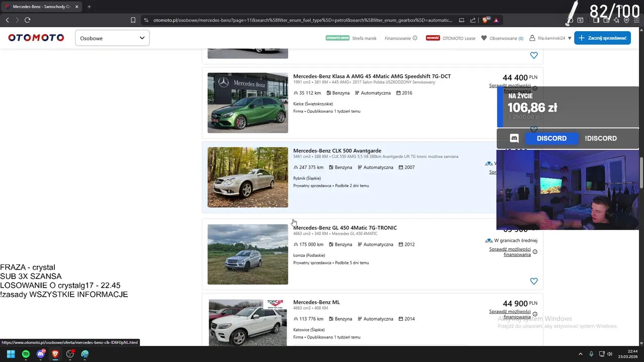Click the year 2007 value

[x=410, y=167]
